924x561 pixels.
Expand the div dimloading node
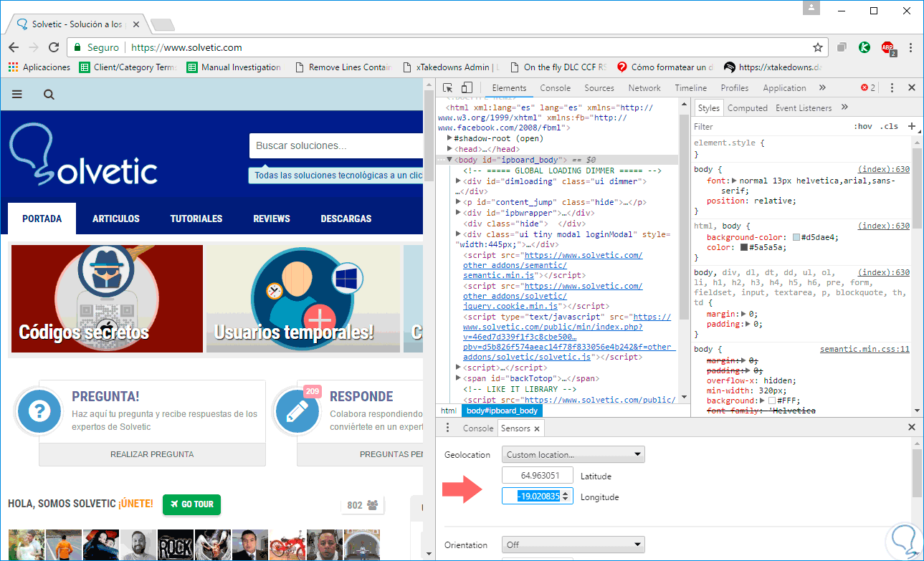click(x=458, y=181)
